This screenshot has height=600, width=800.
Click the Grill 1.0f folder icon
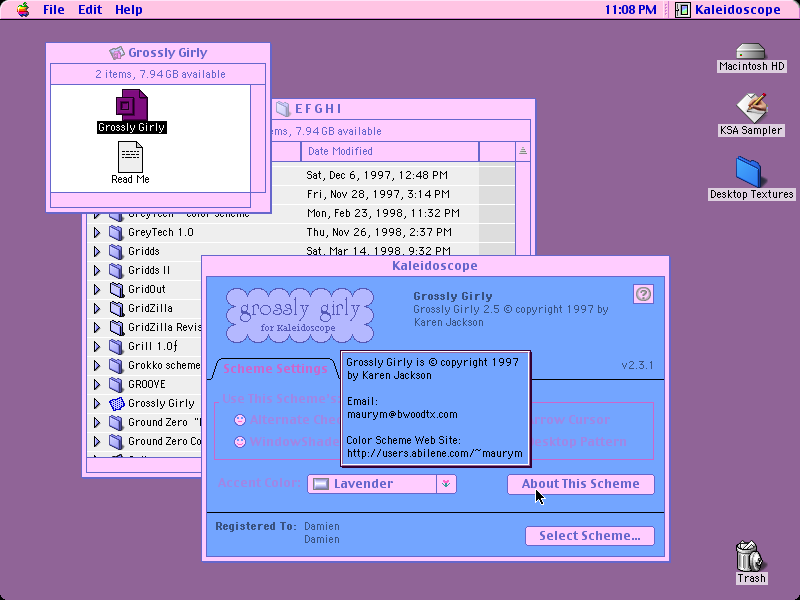(x=116, y=347)
